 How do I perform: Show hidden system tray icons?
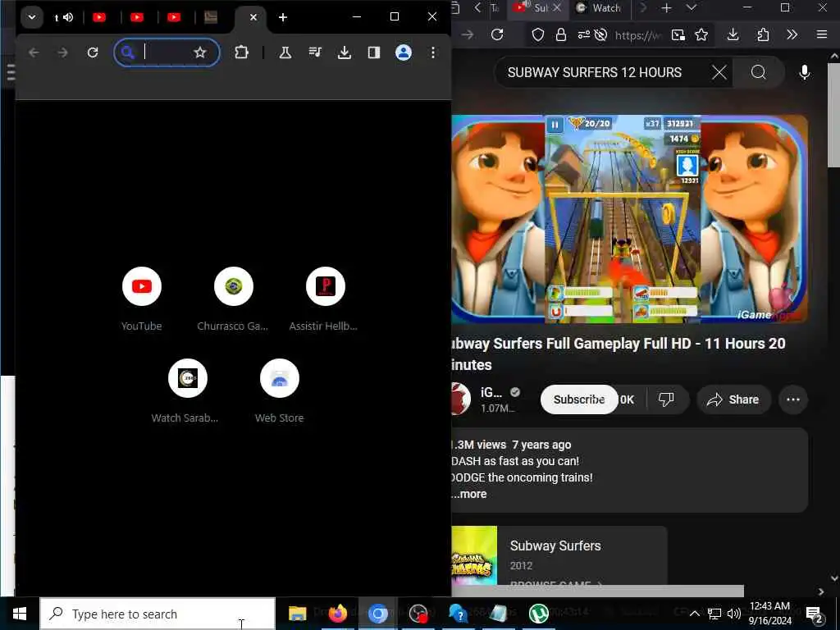694,614
